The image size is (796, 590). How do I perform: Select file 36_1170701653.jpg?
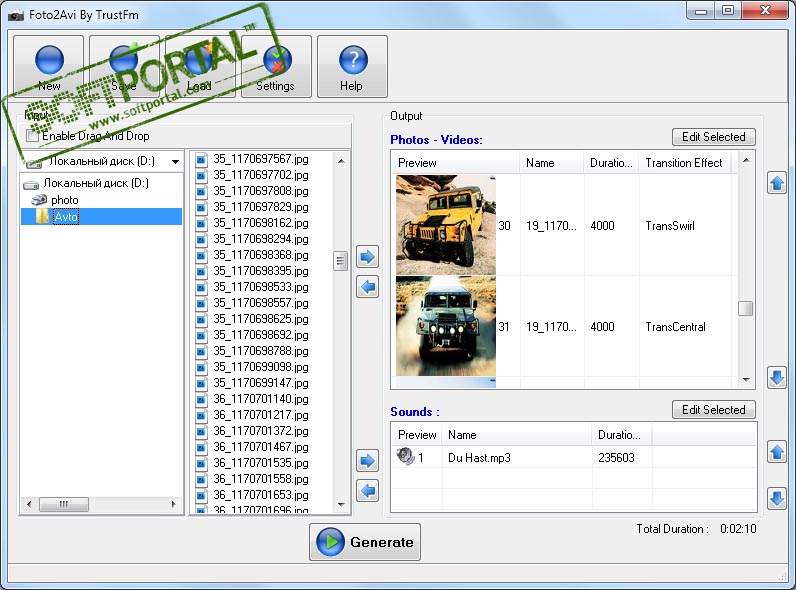260,495
